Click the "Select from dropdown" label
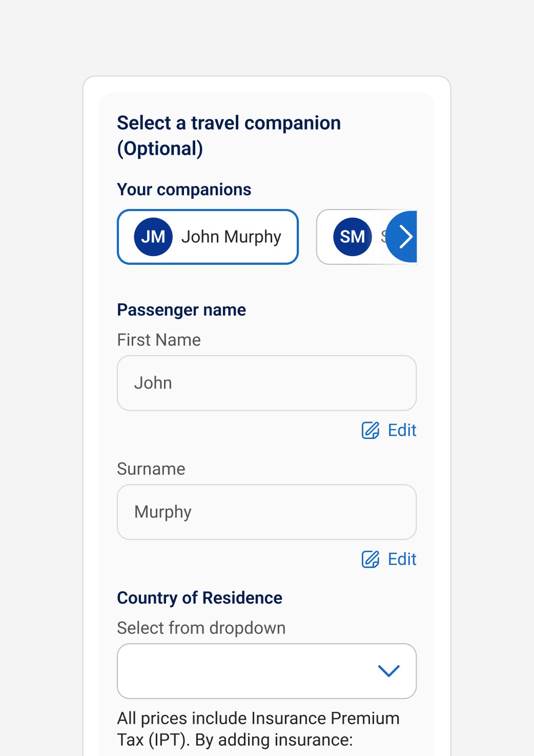534x756 pixels. (201, 628)
